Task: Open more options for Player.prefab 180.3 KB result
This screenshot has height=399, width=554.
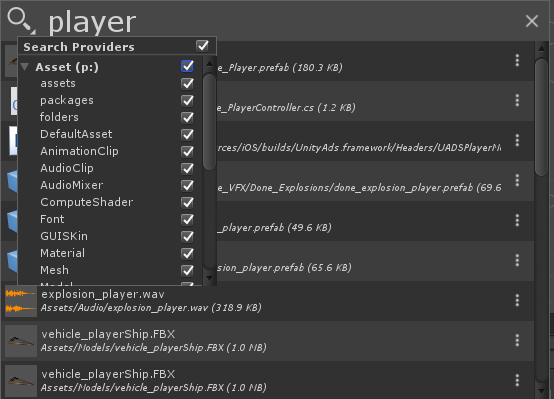Action: (517, 60)
